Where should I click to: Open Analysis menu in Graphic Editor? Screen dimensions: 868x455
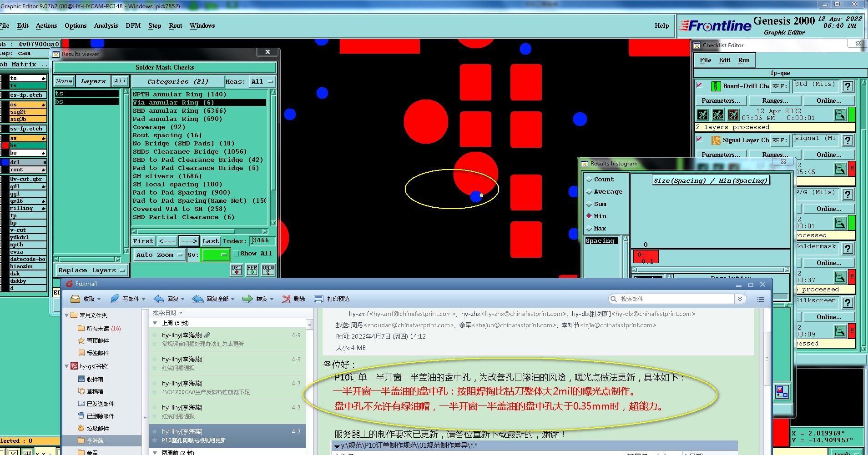(106, 26)
